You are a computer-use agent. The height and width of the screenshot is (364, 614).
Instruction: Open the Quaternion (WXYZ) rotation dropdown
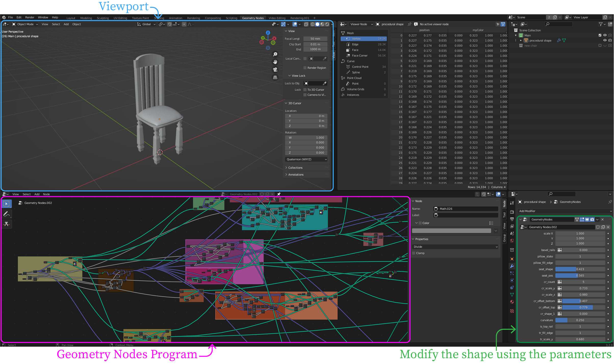click(x=306, y=159)
